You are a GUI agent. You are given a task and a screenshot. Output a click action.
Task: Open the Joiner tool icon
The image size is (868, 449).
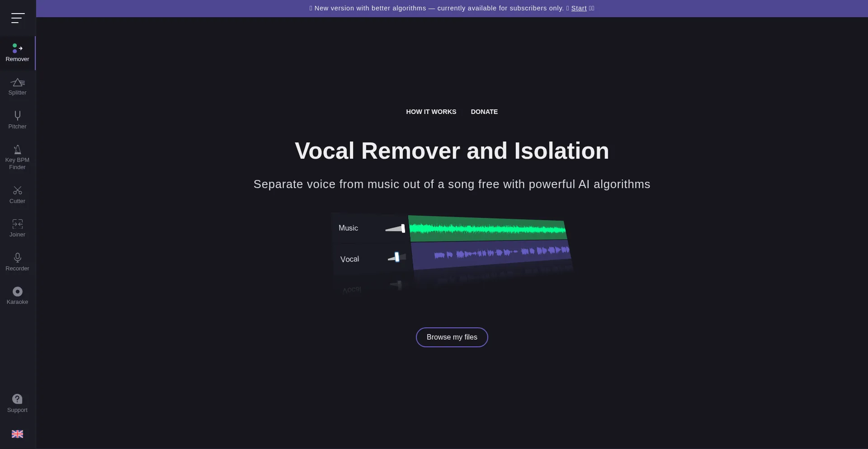[x=17, y=224]
